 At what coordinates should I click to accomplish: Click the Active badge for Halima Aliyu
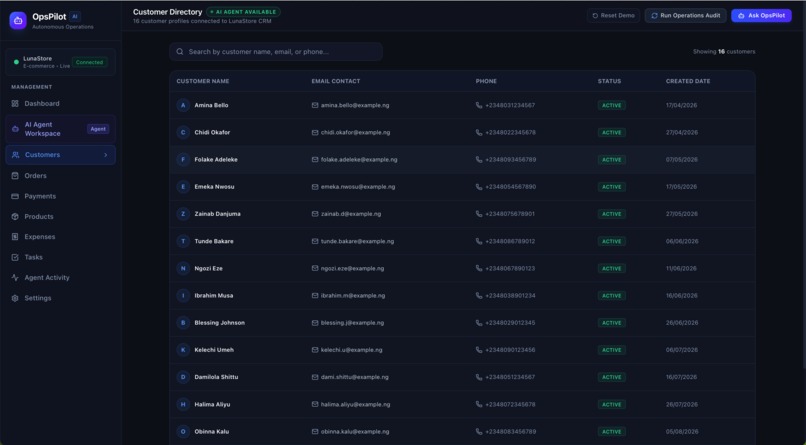click(612, 404)
